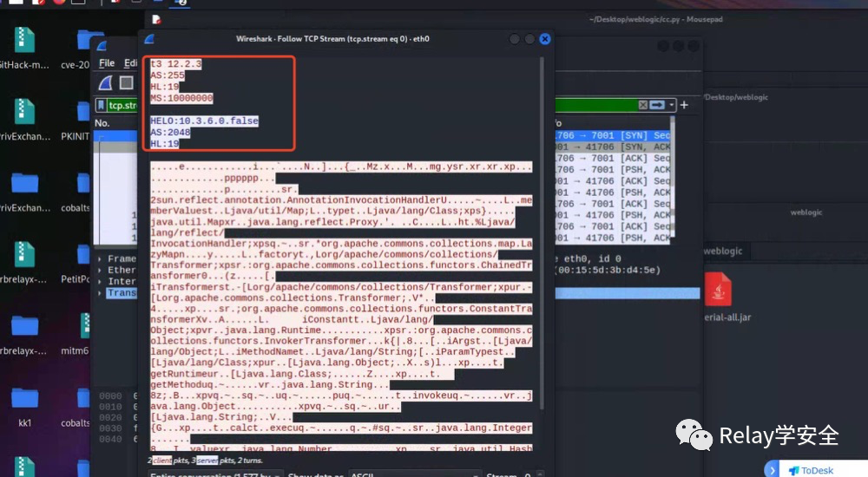Click the 'HELO:10.3.6.0.false' response line
Screen dimensions: 868x477
click(x=204, y=121)
